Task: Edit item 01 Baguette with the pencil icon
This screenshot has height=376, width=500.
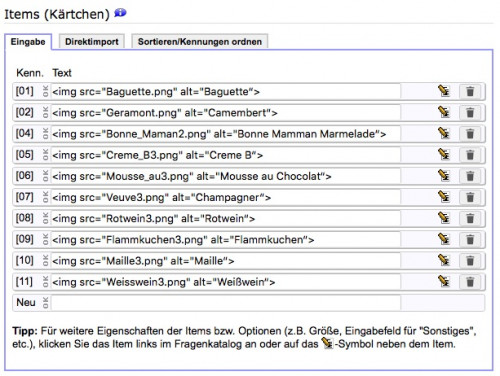Action: [444, 91]
